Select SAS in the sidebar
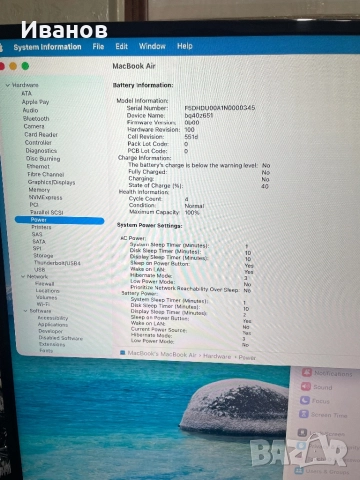Screen dimensions: 360x480 click(x=37, y=234)
